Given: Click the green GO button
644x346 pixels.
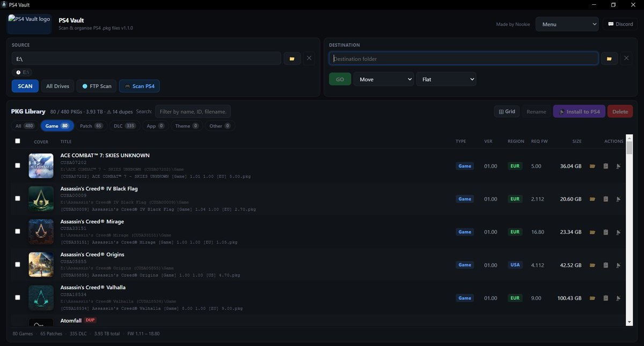Looking at the screenshot, I should [340, 79].
